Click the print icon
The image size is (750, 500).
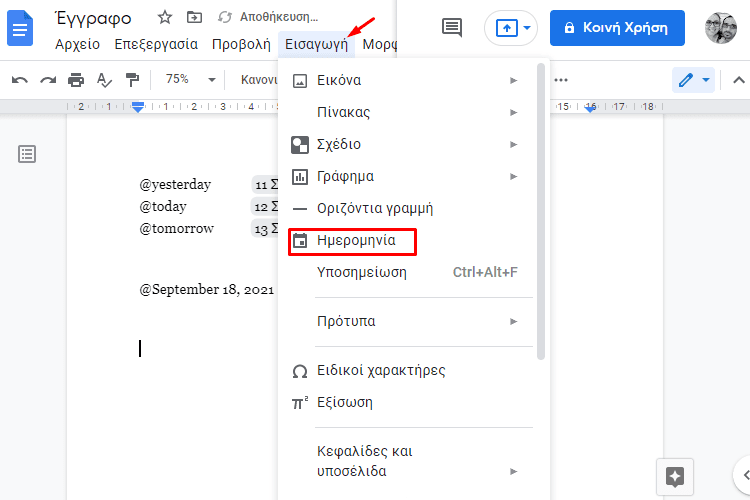tap(76, 80)
